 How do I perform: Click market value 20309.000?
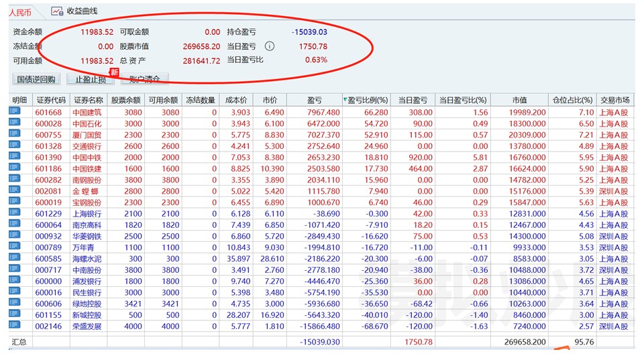point(527,135)
